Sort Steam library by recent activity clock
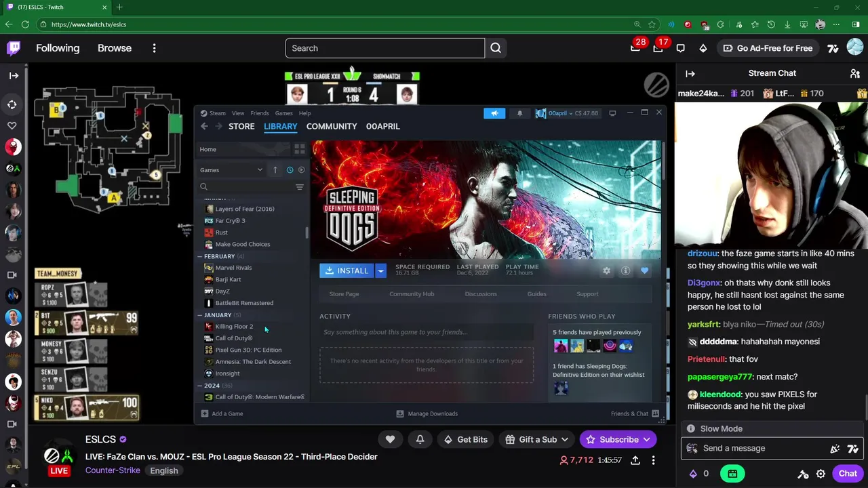This screenshot has height=488, width=868. (290, 170)
